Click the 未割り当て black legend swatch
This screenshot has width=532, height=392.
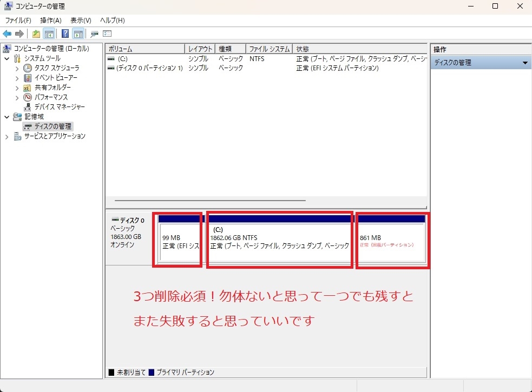pyautogui.click(x=111, y=373)
